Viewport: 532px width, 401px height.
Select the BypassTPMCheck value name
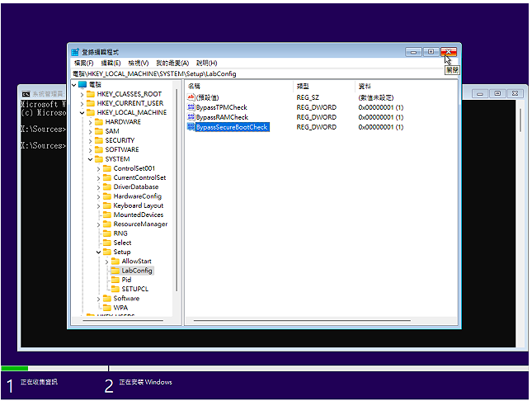click(x=222, y=107)
